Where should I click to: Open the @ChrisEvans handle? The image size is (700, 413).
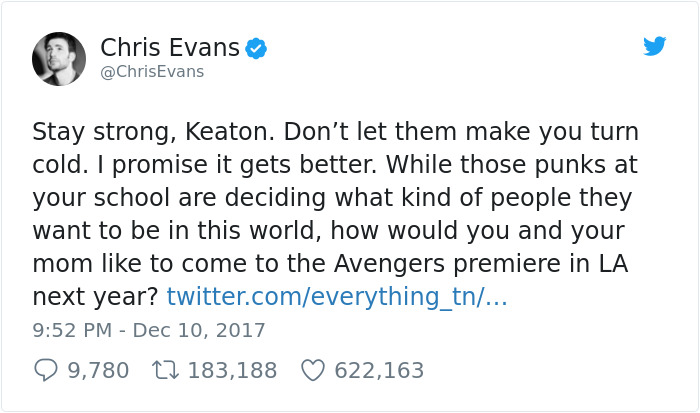pyautogui.click(x=152, y=72)
